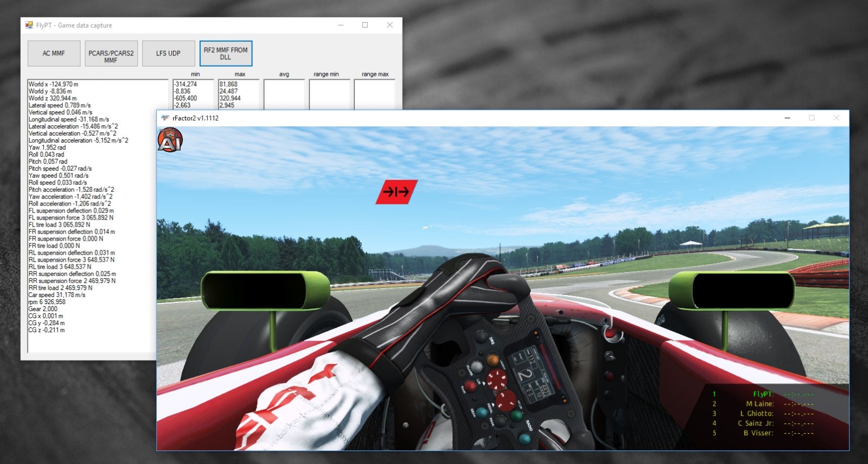Activate the RF2 MMF FROM DLL button

226,53
